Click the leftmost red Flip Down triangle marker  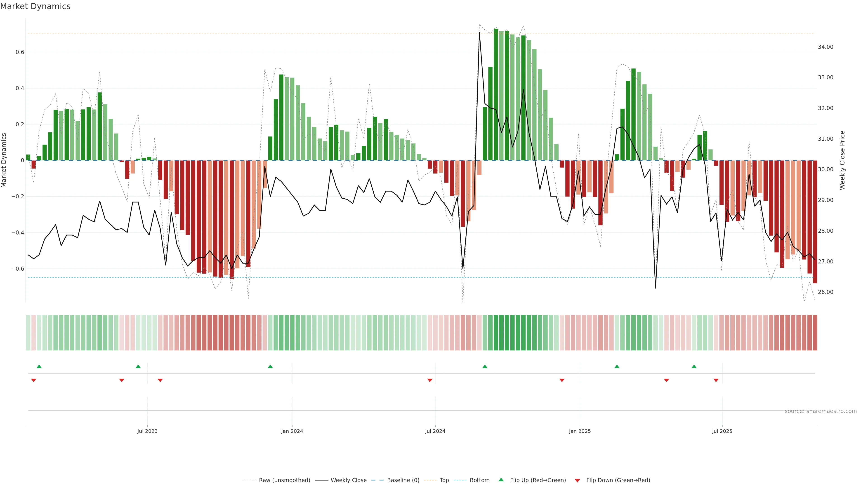click(x=34, y=380)
